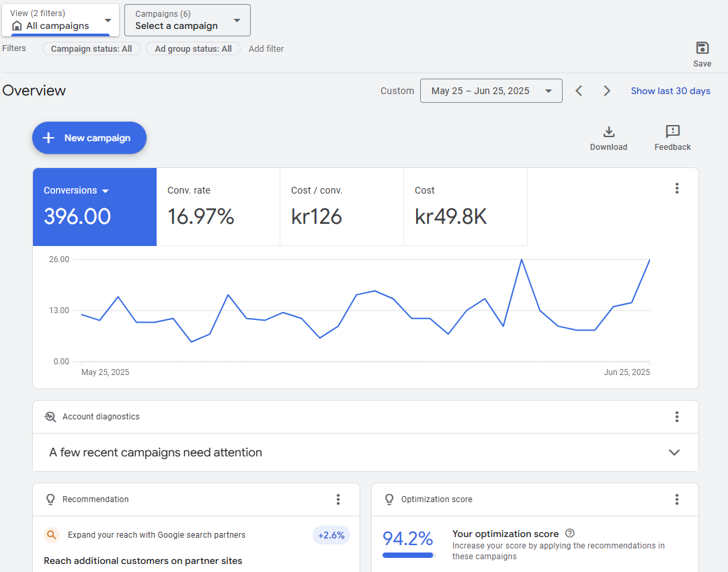
Task: Click Show last 30 days link
Action: pyautogui.click(x=670, y=91)
